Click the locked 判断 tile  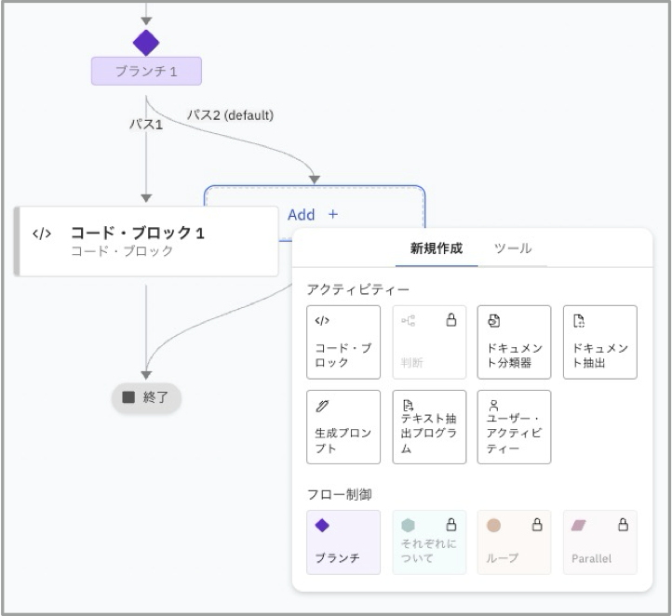click(429, 342)
